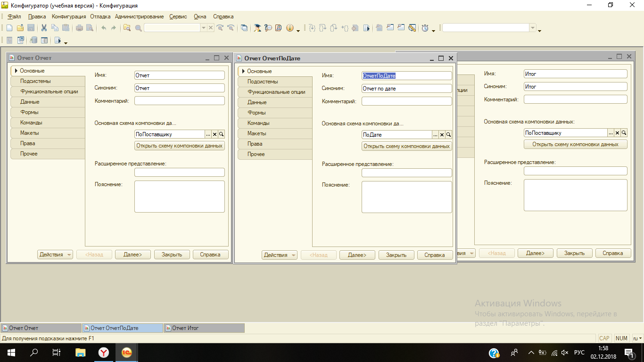Click the New document toolbar icon
The height and width of the screenshot is (362, 644).
10,28
